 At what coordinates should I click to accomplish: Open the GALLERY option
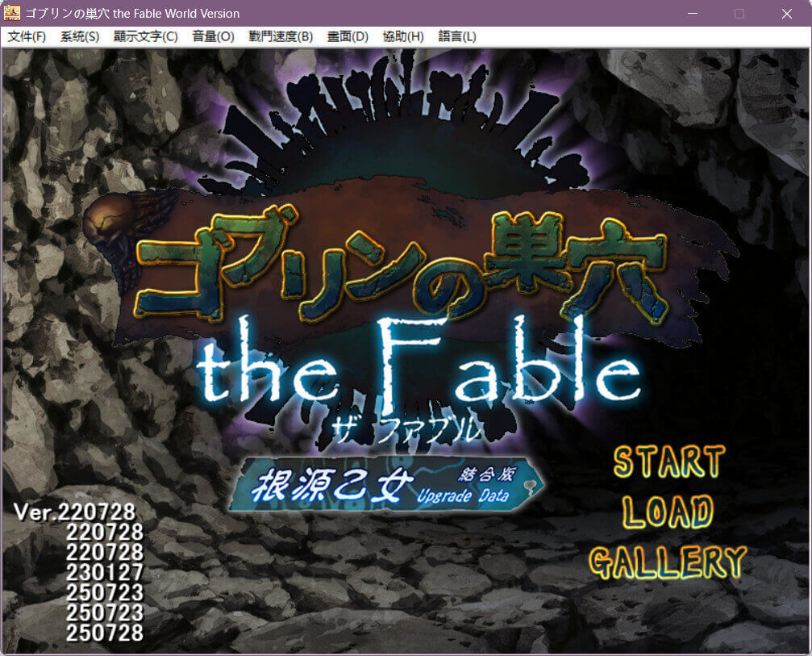[x=668, y=562]
